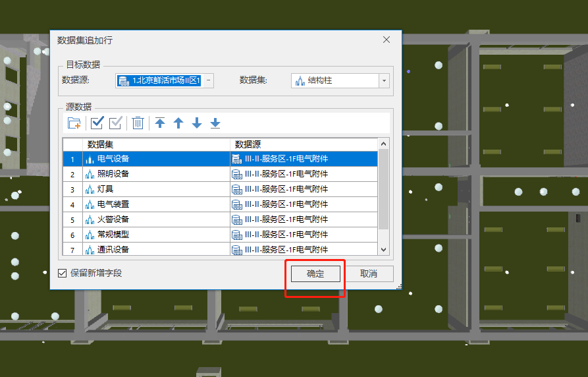This screenshot has height=377, width=588.
Task: Click III-II-服务区-1F电气附件 in row 6
Action: (286, 235)
